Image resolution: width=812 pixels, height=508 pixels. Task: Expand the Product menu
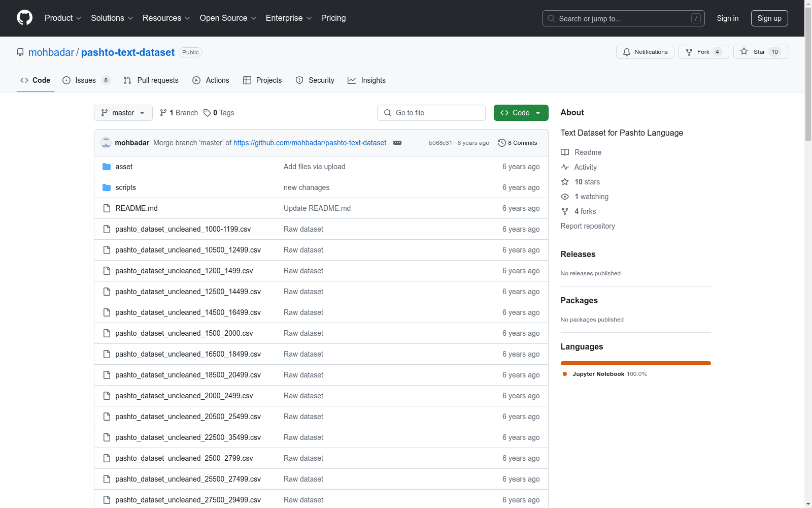click(x=63, y=18)
